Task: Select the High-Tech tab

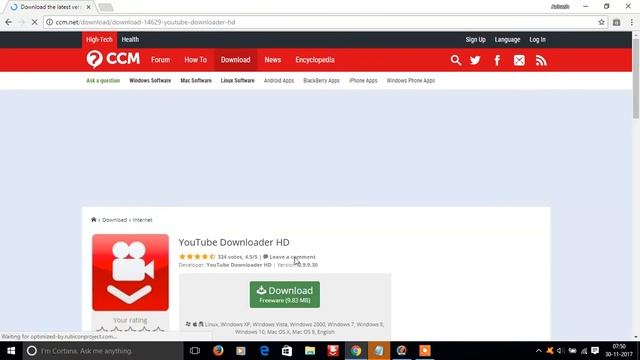Action: pyautogui.click(x=99, y=40)
